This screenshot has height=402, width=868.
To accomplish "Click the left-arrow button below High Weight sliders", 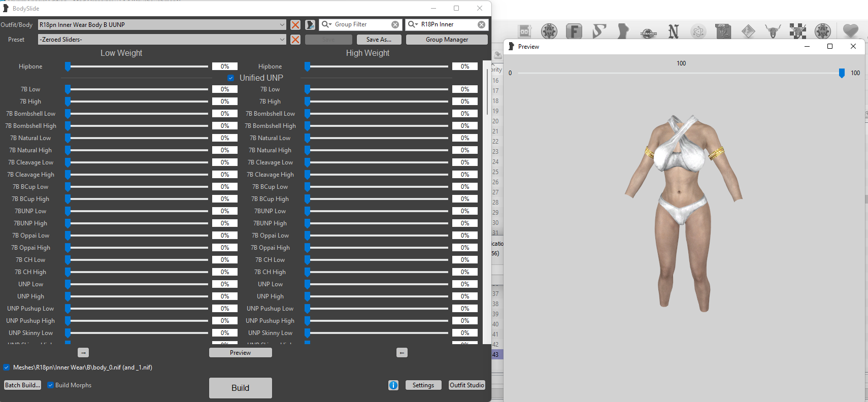I will (402, 353).
